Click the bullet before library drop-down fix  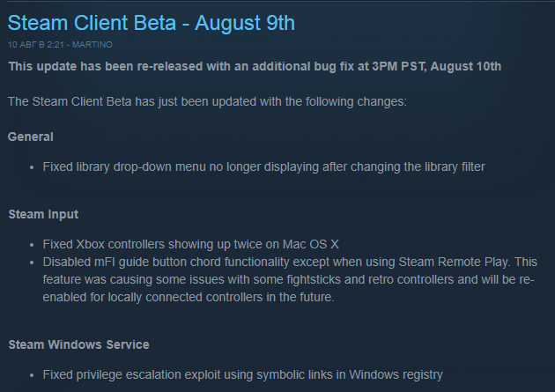coord(32,167)
